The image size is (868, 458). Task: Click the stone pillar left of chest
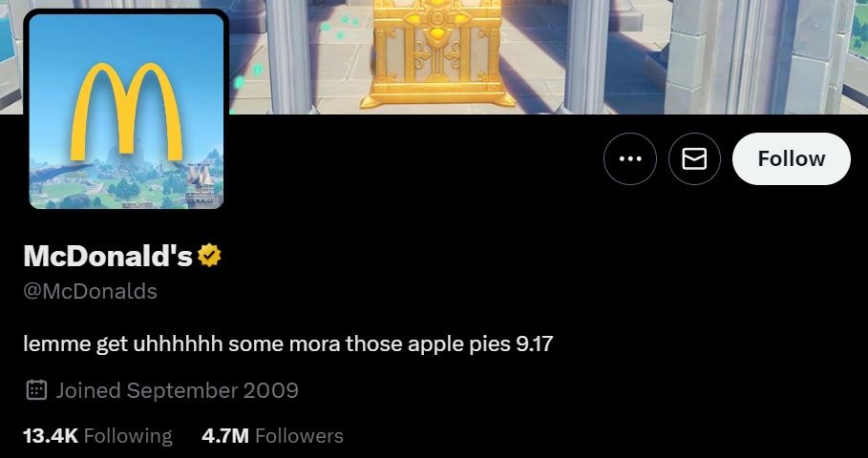289,54
